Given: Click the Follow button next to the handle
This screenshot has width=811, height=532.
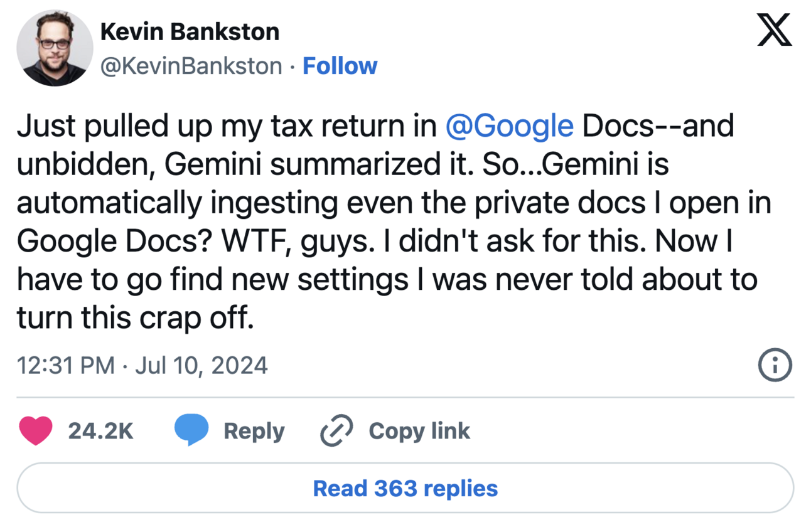Looking at the screenshot, I should tap(340, 65).
